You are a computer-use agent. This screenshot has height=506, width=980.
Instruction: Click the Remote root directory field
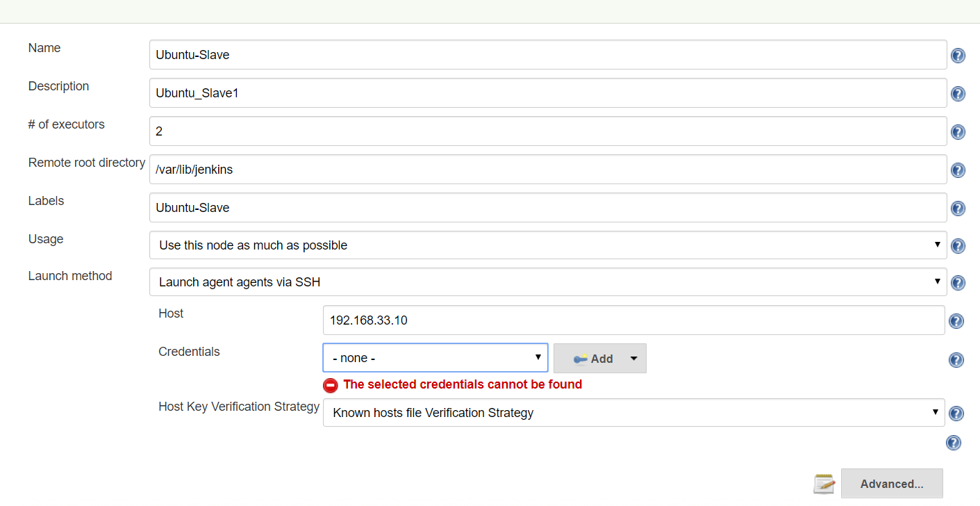(x=547, y=170)
